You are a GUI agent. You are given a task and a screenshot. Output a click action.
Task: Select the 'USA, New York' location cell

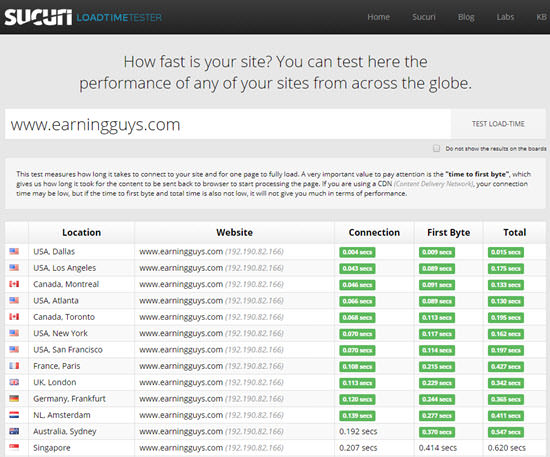[x=81, y=333]
